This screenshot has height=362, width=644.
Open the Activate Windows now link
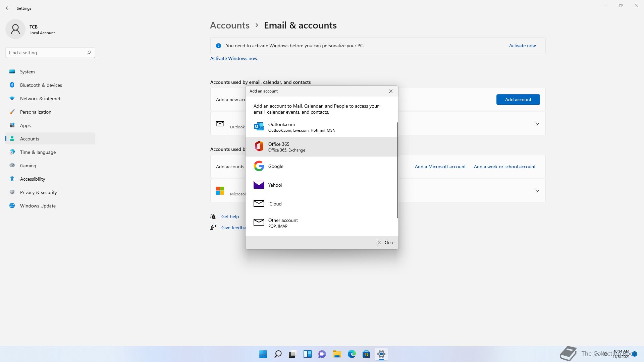[234, 58]
